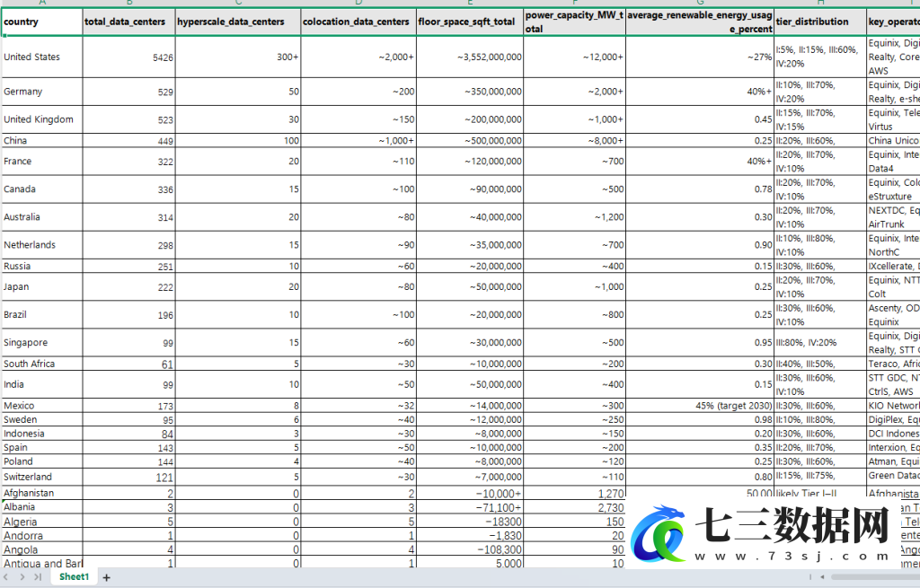This screenshot has width=920, height=588.
Task: Click the horizontal scrollbar left arrow
Action: (x=823, y=577)
